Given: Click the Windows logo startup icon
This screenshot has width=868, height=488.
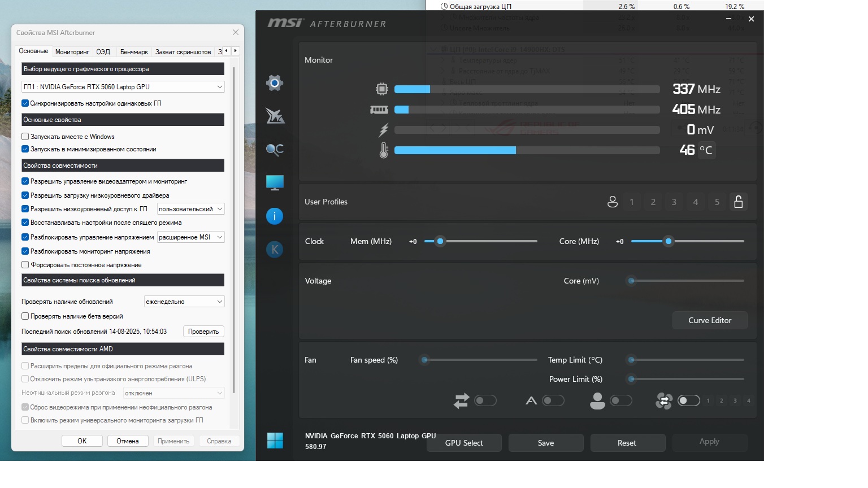Looking at the screenshot, I should pos(275,441).
